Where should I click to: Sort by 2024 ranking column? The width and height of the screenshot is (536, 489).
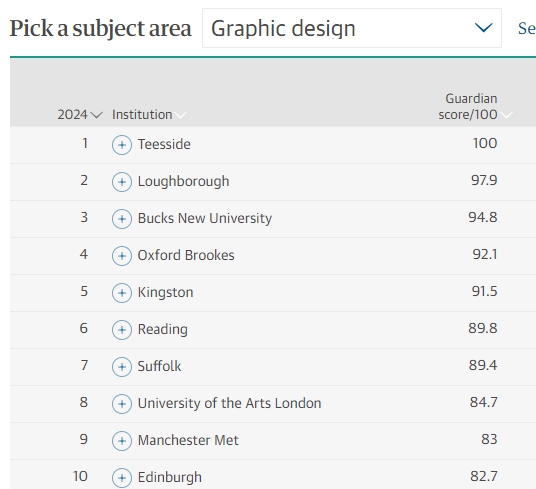(x=80, y=115)
